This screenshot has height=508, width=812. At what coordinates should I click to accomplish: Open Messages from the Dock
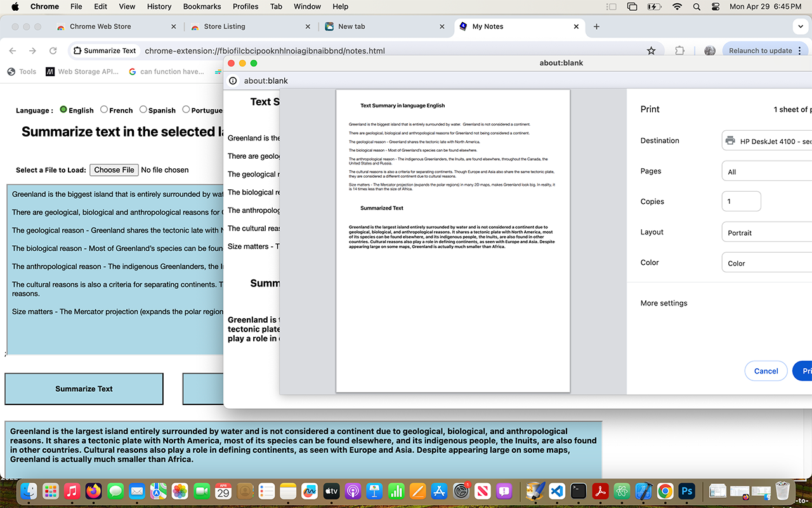click(x=115, y=491)
